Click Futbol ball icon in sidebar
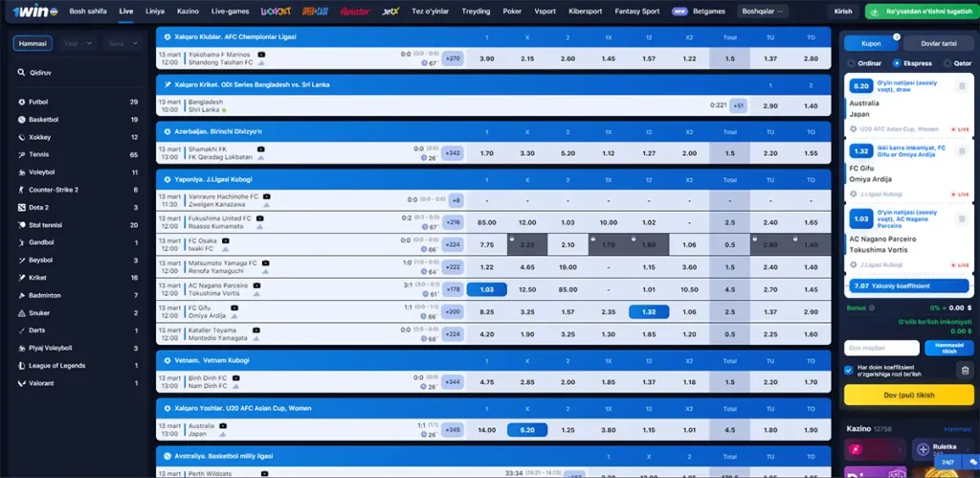 pyautogui.click(x=22, y=102)
